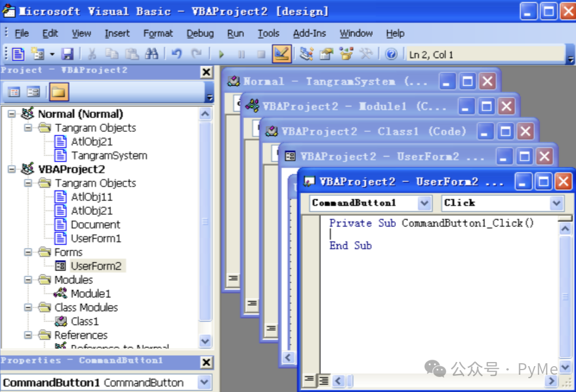Click the Copy toolbar icon
The height and width of the screenshot is (392, 576).
point(112,54)
